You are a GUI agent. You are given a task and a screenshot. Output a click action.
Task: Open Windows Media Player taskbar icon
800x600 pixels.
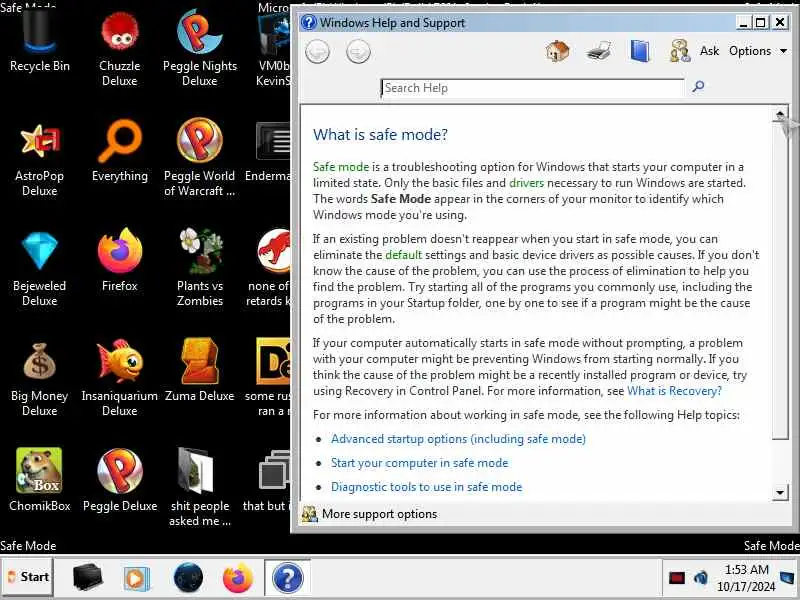point(137,579)
